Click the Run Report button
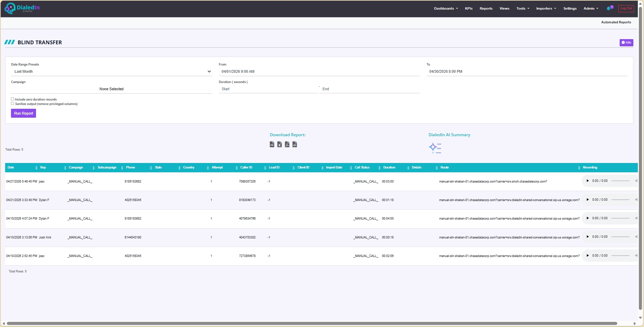Screen dimensions: 644x327 coord(23,113)
